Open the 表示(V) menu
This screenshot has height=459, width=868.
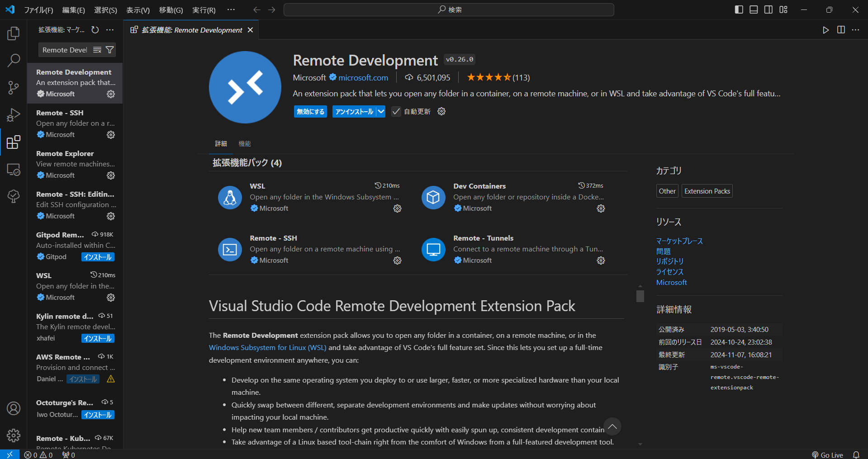(x=138, y=10)
